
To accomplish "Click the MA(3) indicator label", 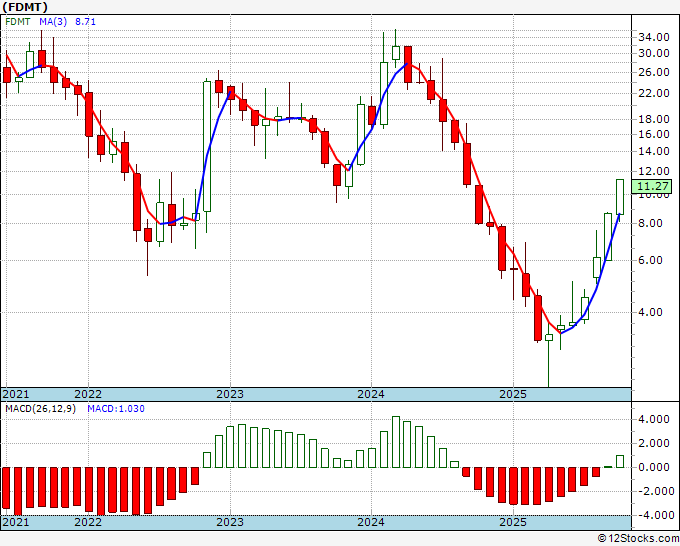I will pyautogui.click(x=53, y=22).
